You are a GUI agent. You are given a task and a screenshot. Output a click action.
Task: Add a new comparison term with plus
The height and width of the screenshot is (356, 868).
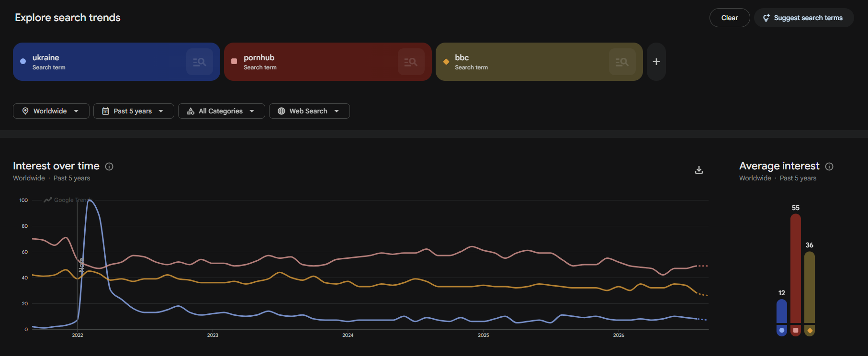[656, 62]
